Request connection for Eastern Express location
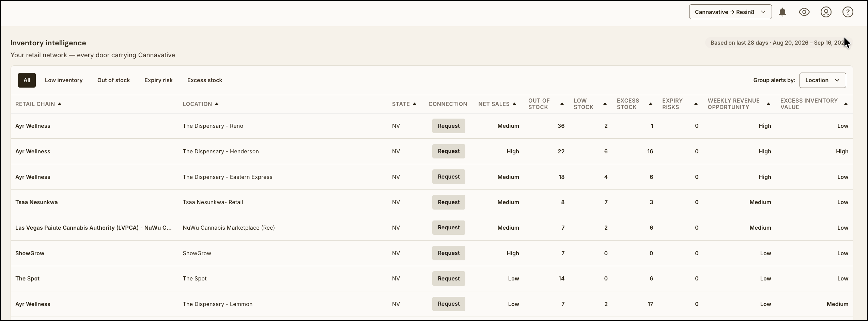The image size is (868, 321). pos(449,177)
